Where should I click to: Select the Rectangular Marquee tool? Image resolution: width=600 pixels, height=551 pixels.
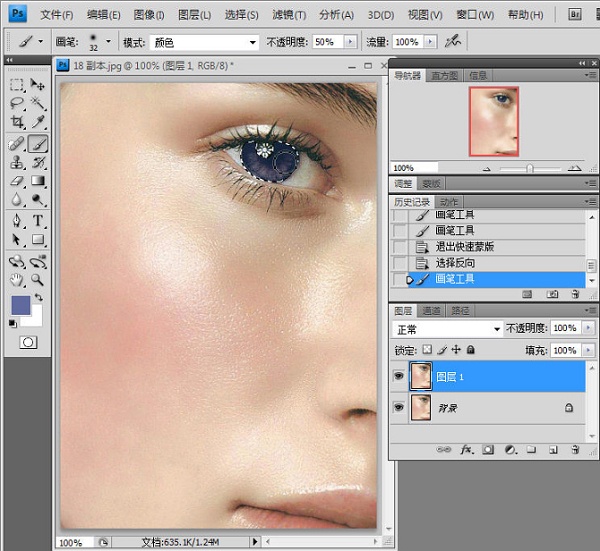(x=16, y=84)
